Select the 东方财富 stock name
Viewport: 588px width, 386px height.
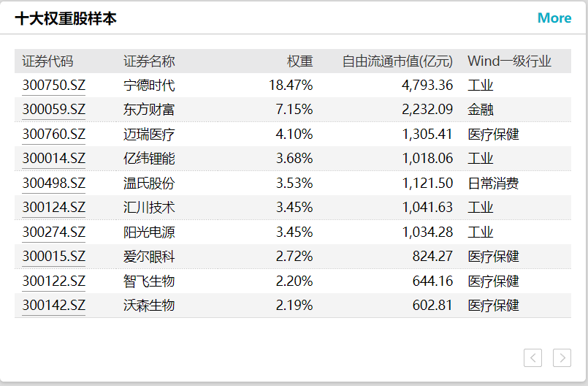pyautogui.click(x=149, y=110)
